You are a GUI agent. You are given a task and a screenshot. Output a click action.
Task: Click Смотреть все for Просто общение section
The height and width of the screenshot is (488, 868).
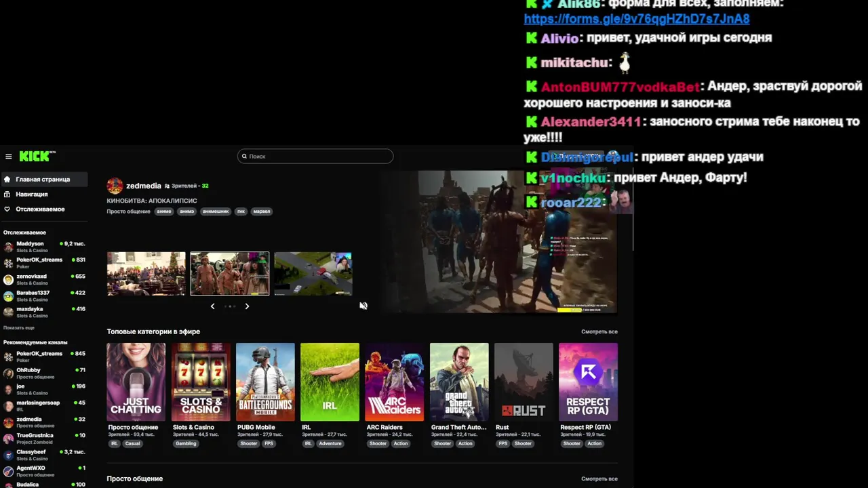point(599,479)
